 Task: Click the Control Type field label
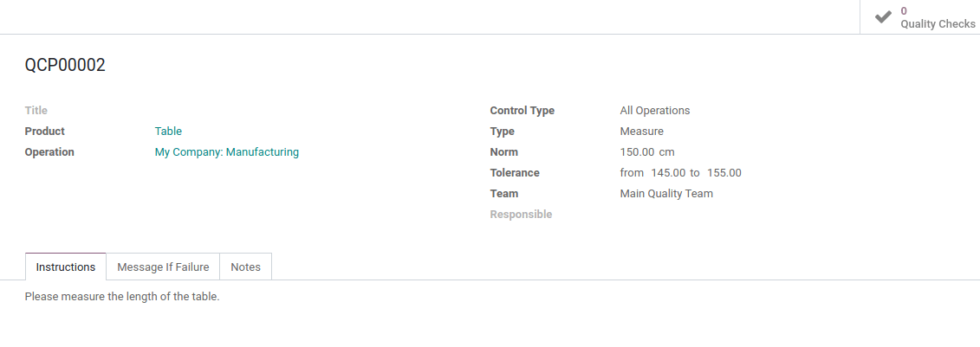tap(522, 111)
